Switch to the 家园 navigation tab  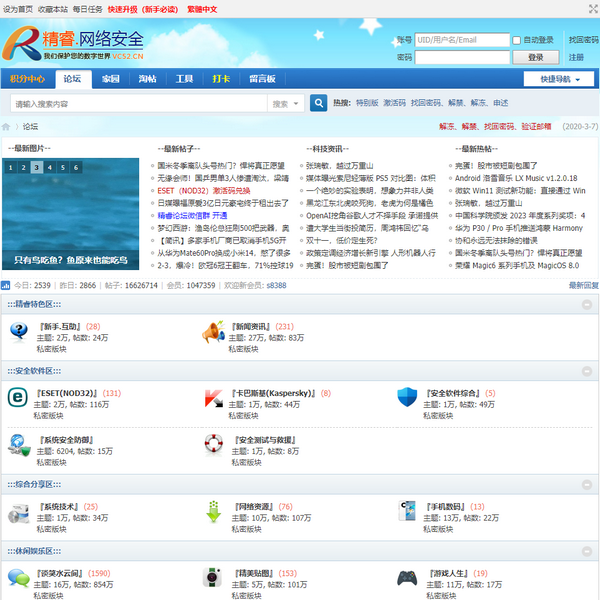[x=110, y=78]
